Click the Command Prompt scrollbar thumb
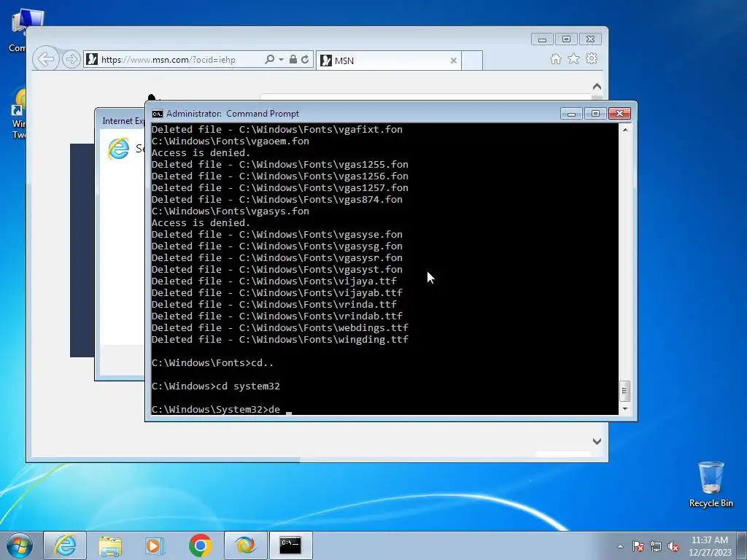This screenshot has width=747, height=560. (x=624, y=391)
